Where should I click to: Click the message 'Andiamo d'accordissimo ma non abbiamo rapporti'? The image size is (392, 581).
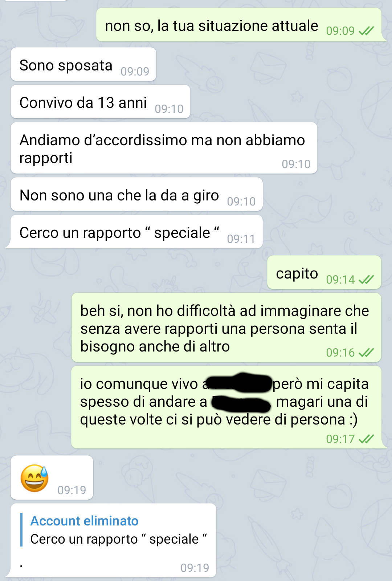coord(164,148)
